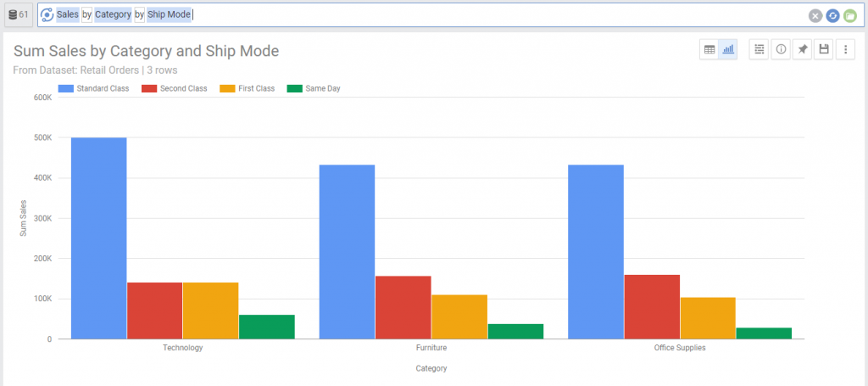Image resolution: width=868 pixels, height=386 pixels.
Task: Click the chart title 'Sum Sales by Category and Ship Mode'
Action: [146, 52]
